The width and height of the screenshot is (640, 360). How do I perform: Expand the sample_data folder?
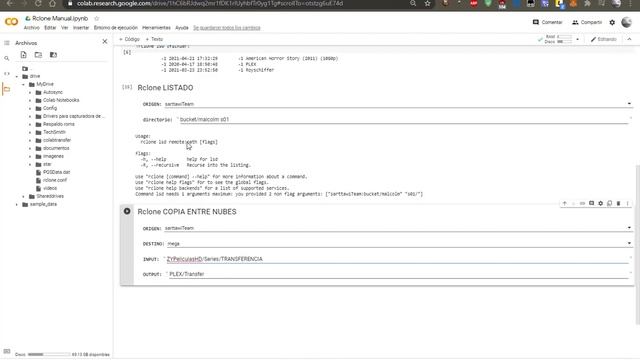(x=17, y=204)
